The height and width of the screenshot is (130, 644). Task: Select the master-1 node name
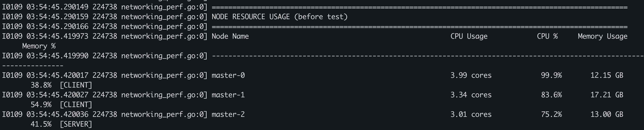(x=228, y=95)
